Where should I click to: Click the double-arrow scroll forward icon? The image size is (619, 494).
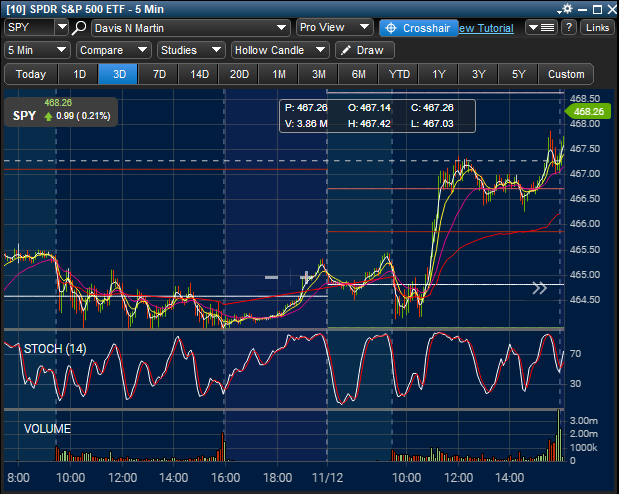pos(539,288)
